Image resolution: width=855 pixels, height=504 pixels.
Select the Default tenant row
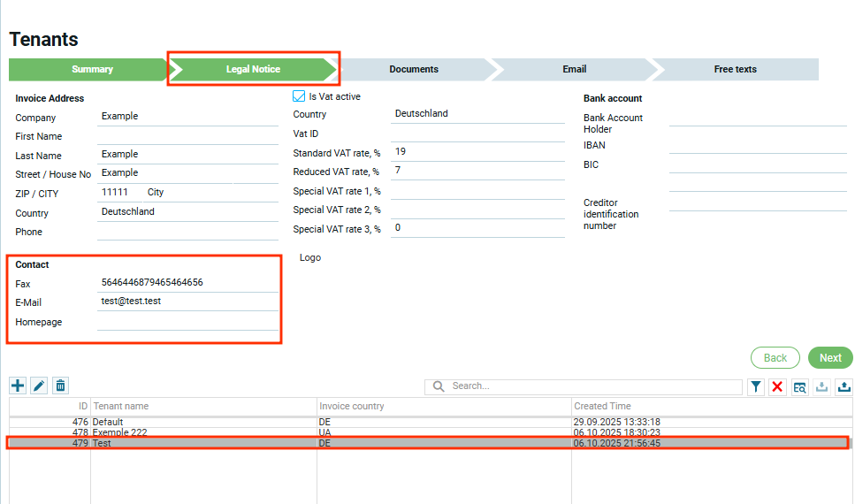click(x=203, y=422)
